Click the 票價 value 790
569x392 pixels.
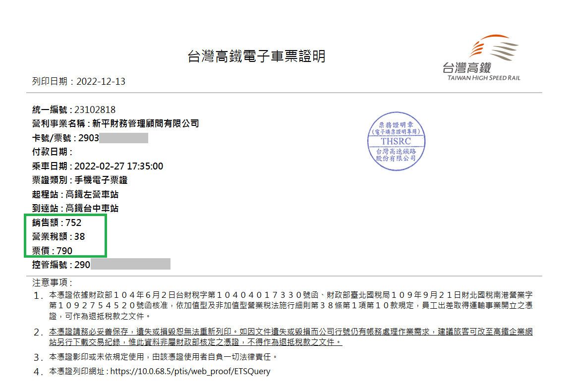64,251
